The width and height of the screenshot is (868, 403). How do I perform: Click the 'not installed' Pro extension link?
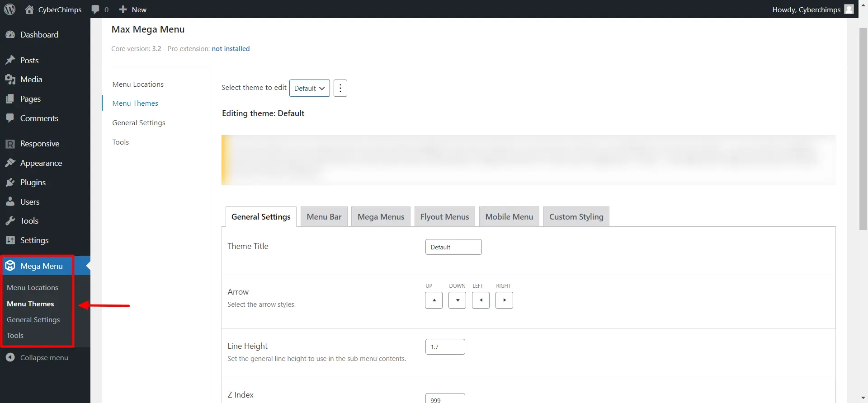pyautogui.click(x=231, y=49)
